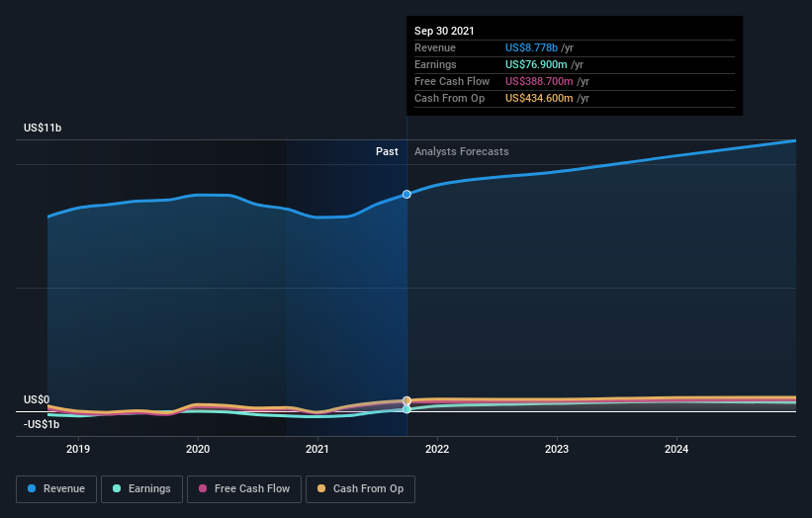812x518 pixels.
Task: Click the US$434.600m cash from op value
Action: click(539, 98)
